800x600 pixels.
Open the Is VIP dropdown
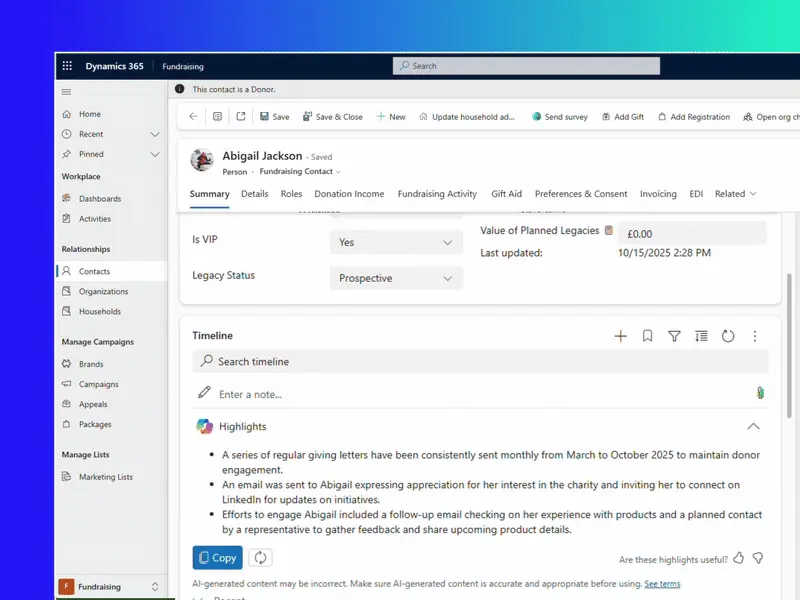click(x=396, y=242)
